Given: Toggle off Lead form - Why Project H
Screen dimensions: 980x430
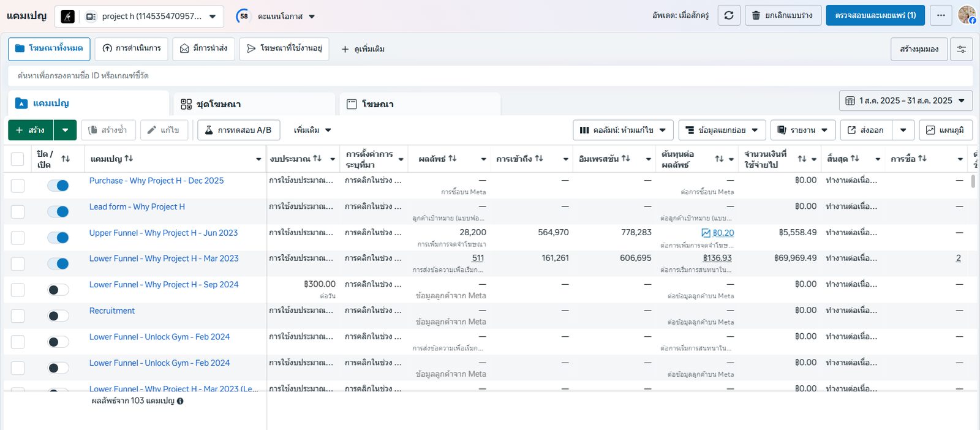Looking at the screenshot, I should coord(58,211).
